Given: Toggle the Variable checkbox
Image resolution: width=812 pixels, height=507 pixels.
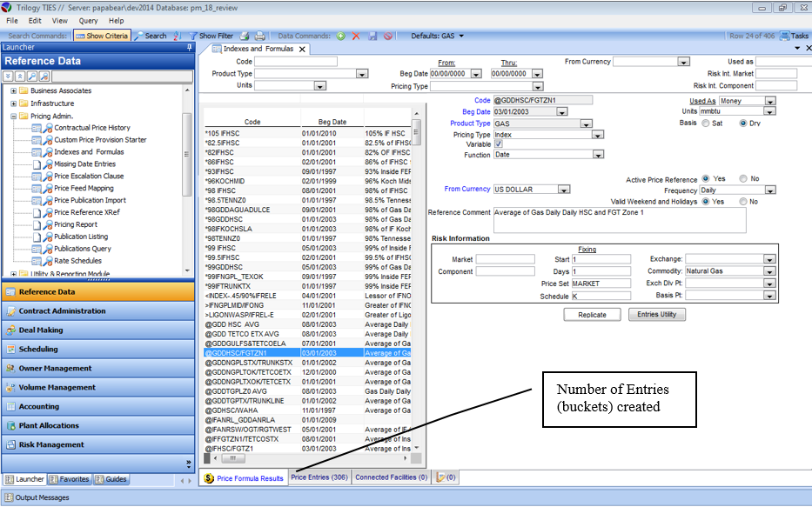Looking at the screenshot, I should tap(499, 144).
